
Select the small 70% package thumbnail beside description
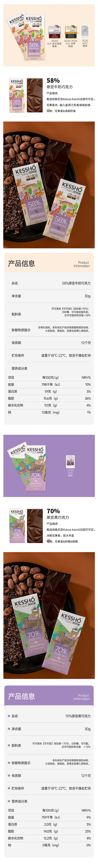(17, 526)
